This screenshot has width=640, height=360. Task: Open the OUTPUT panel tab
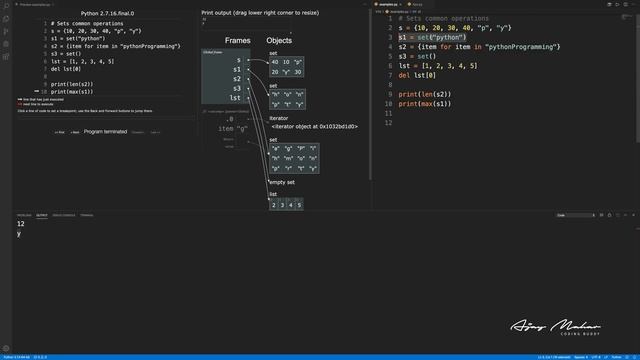click(x=42, y=215)
